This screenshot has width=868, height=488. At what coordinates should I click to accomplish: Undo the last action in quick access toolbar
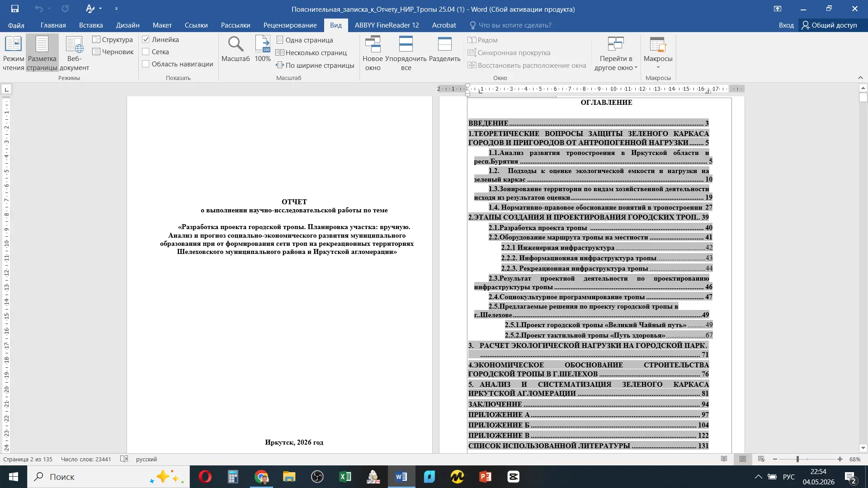39,9
